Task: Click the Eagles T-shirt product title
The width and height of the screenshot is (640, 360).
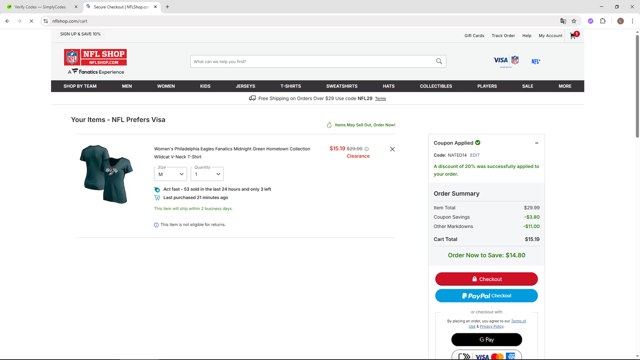Action: pos(232,153)
